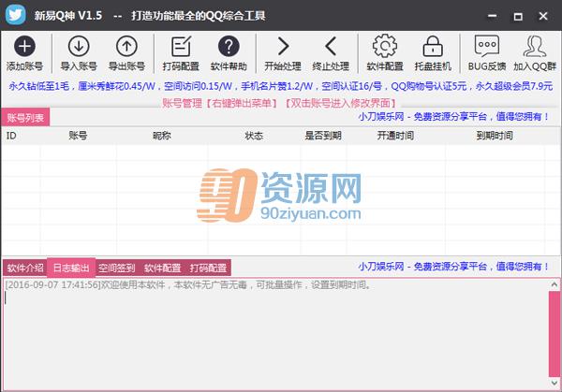Viewport: 562px width, 392px height.
Task: Open 打码配置 edit icon in toolbar
Action: point(181,46)
